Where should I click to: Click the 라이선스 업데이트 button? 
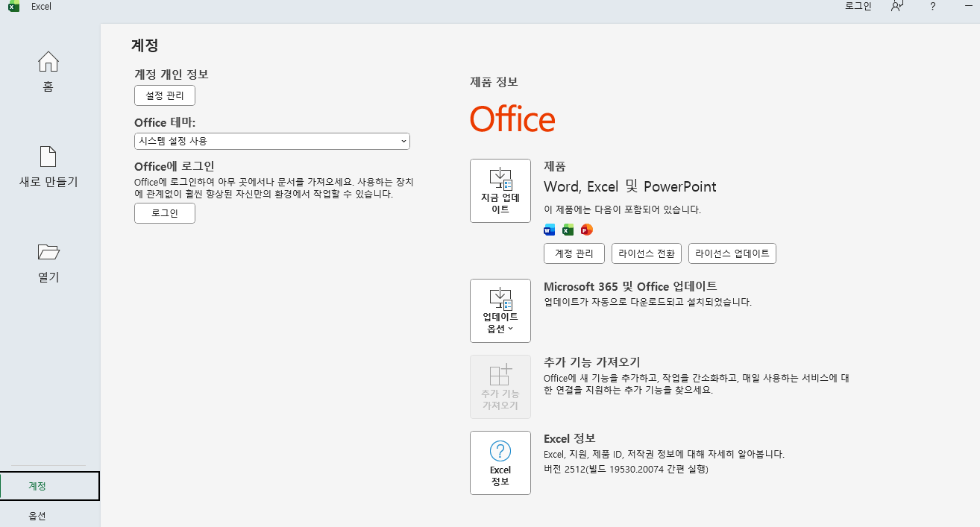coord(732,253)
